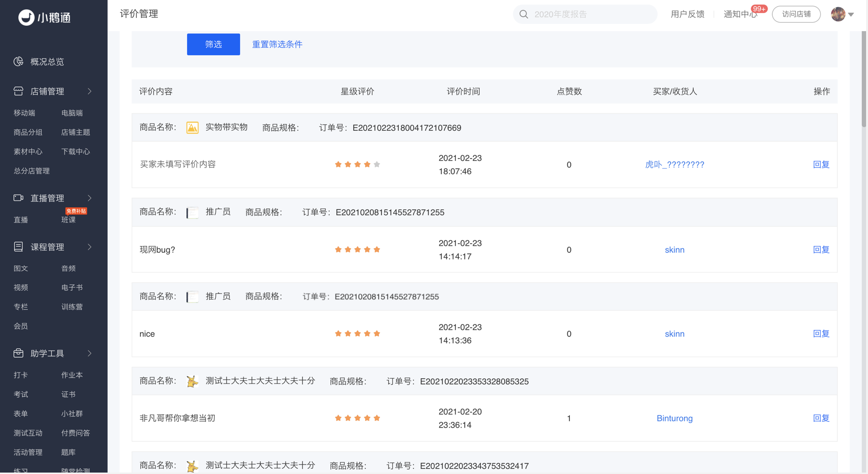Click the 课程管理 document icon
The height and width of the screenshot is (474, 868).
(x=18, y=247)
